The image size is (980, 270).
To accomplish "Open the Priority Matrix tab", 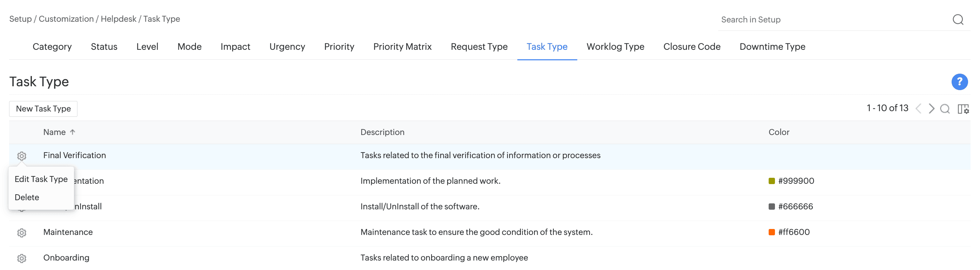I will click(402, 47).
